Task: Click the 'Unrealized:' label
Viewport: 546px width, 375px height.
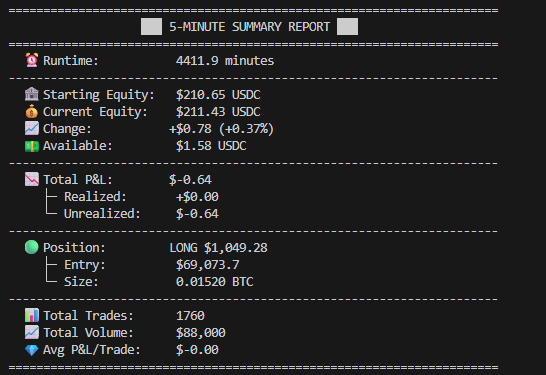Action: tap(102, 214)
